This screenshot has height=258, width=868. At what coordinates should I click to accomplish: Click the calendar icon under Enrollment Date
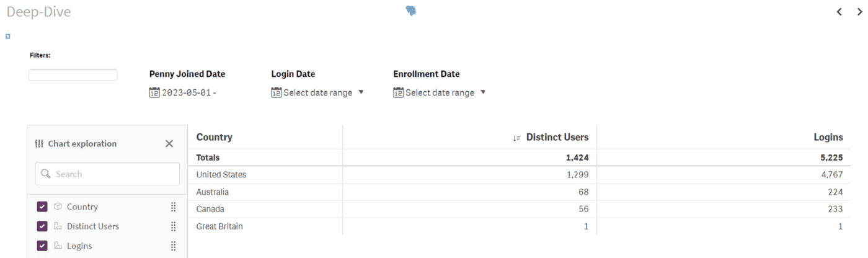(x=399, y=92)
